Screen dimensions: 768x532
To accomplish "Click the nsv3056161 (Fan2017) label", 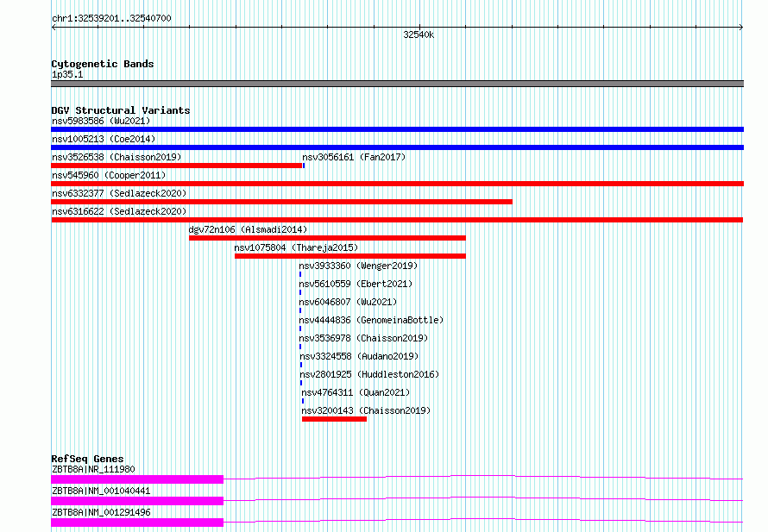I will (354, 157).
